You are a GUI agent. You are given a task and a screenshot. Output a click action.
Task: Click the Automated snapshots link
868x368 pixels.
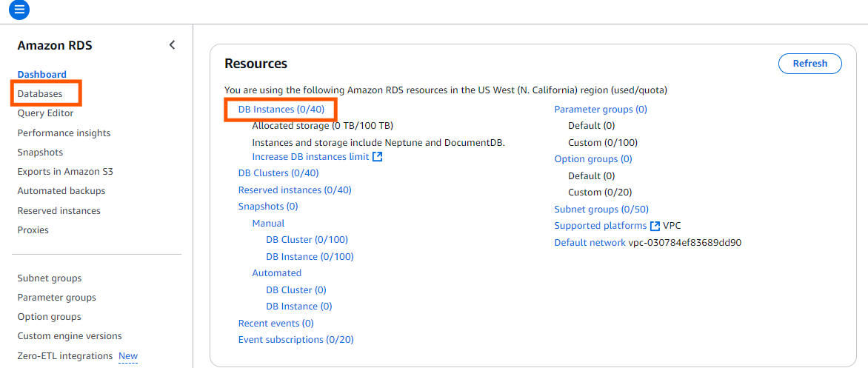coord(277,272)
